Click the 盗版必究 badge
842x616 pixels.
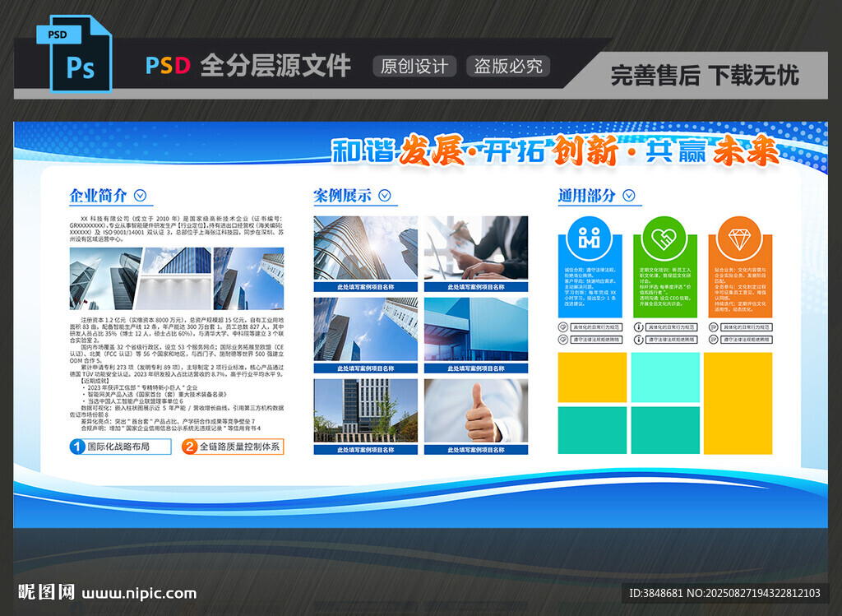click(x=508, y=67)
